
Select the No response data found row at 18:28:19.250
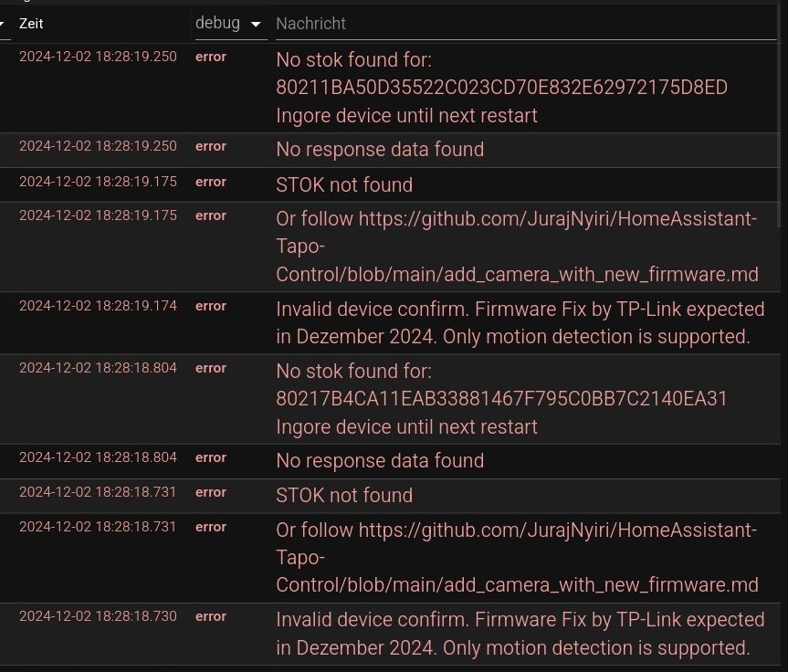(x=390, y=150)
